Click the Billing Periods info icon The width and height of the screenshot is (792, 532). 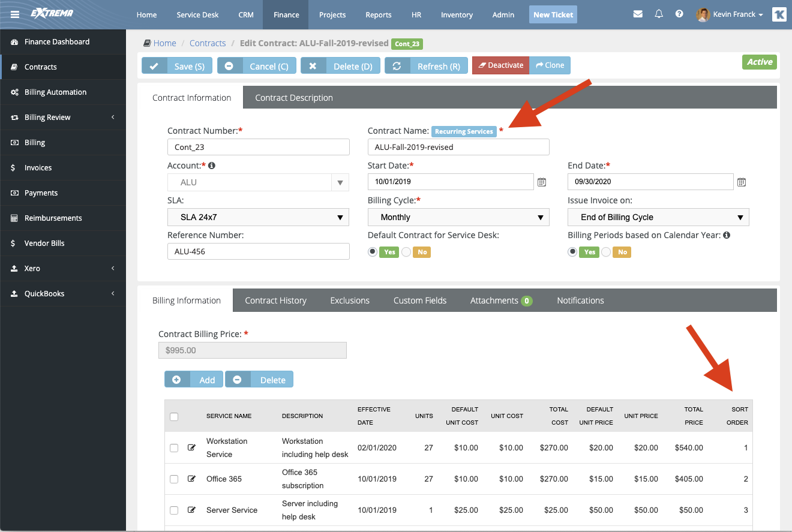click(727, 235)
